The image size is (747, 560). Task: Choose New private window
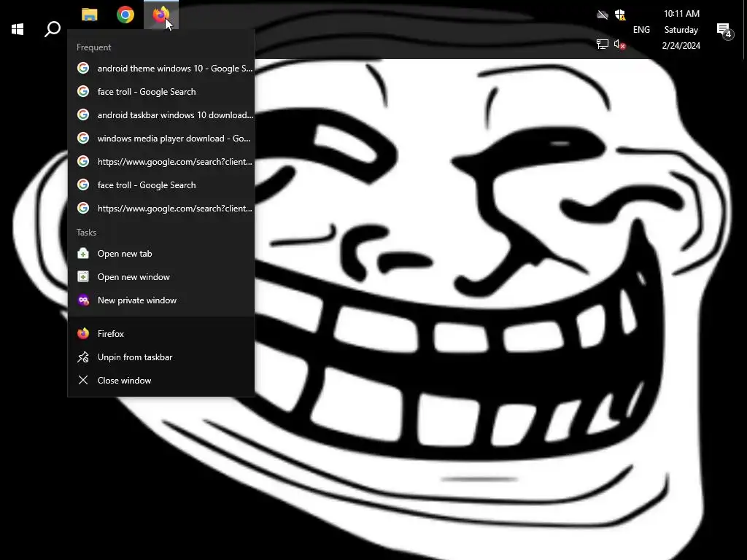tap(161, 300)
